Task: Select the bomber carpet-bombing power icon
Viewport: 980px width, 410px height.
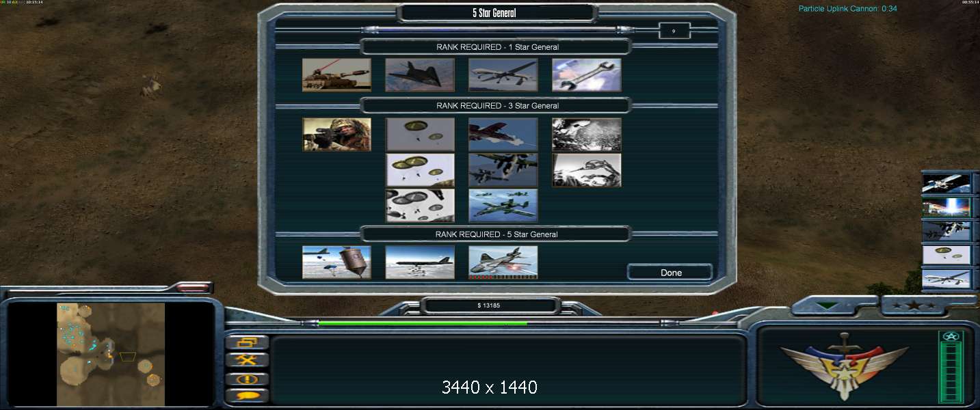Action: tap(420, 262)
